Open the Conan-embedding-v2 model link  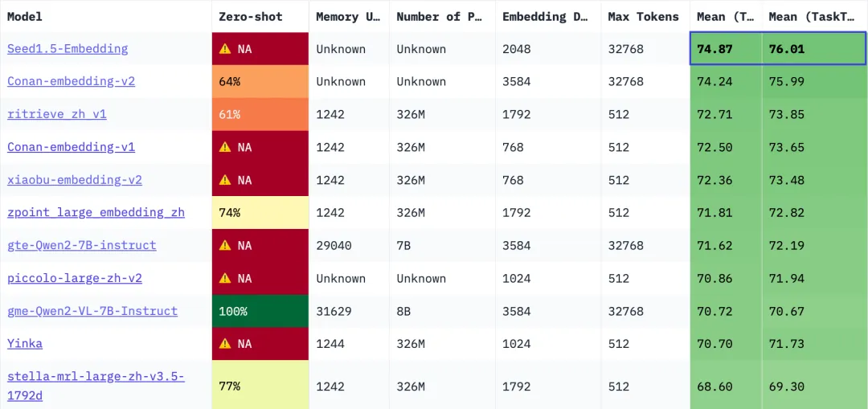[71, 81]
